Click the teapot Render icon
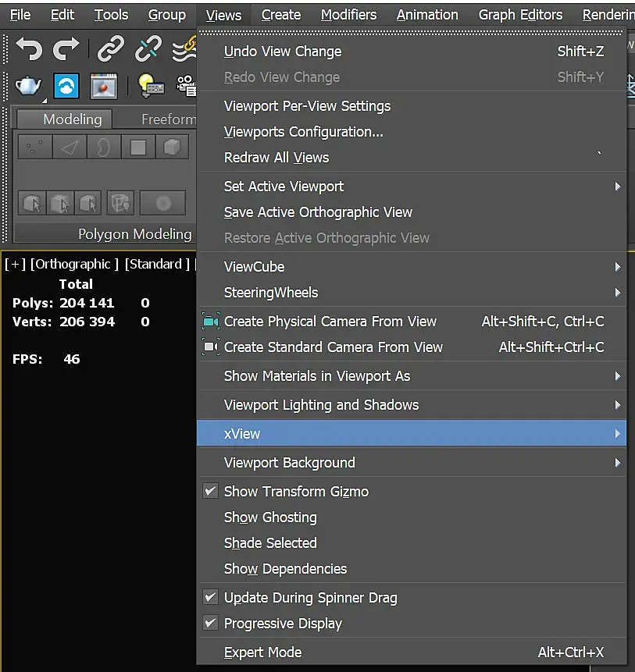Viewport: 635px width, 672px height. coord(28,86)
